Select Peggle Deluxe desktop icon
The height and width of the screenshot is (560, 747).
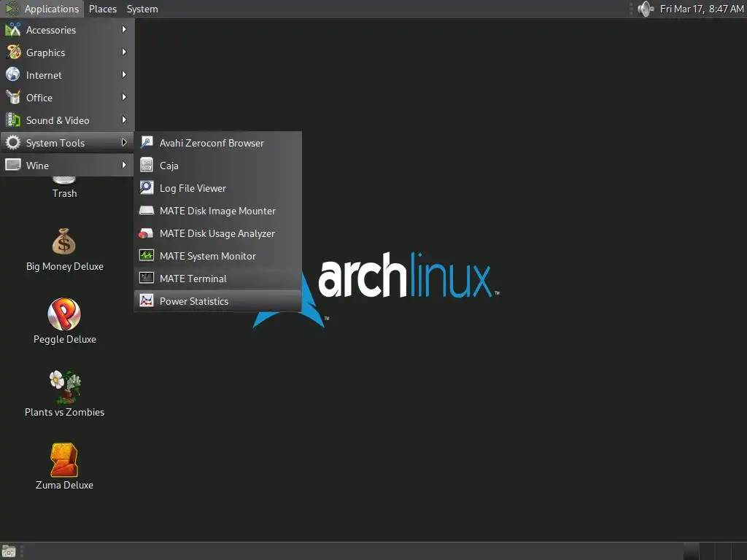coord(64,322)
